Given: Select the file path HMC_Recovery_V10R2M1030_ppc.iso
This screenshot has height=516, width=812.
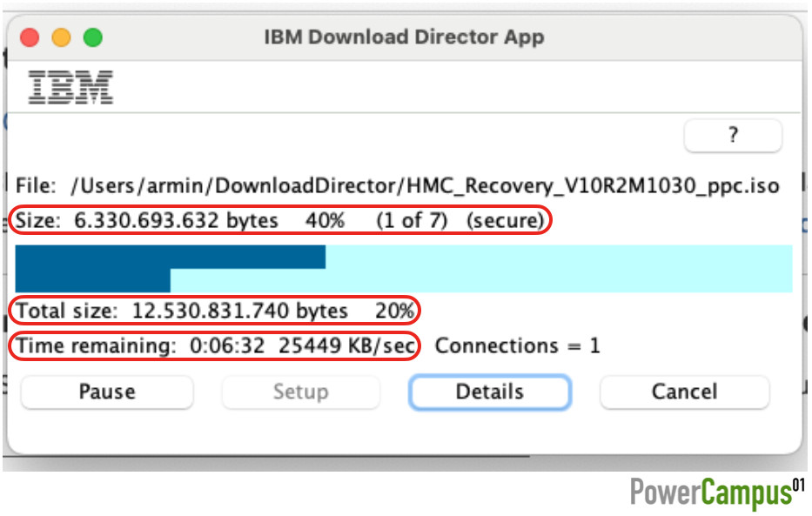Looking at the screenshot, I should (425, 185).
